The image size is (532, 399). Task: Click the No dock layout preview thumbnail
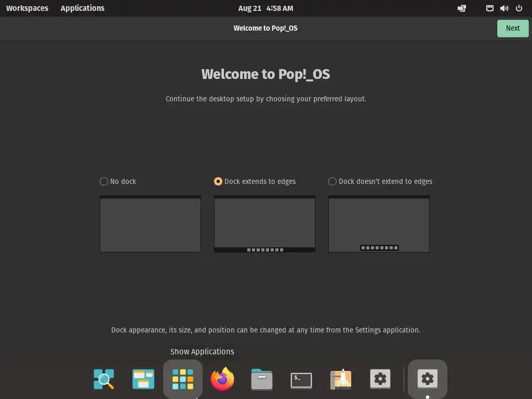point(150,224)
